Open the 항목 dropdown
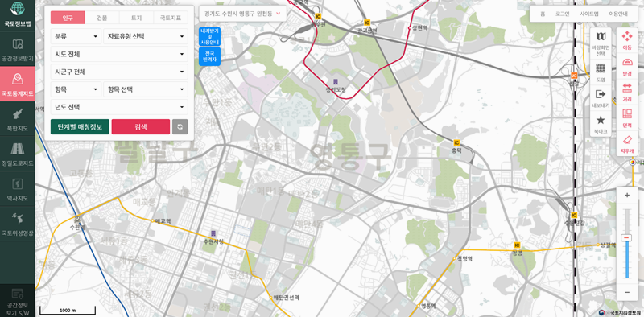The image size is (644, 317). (x=76, y=89)
